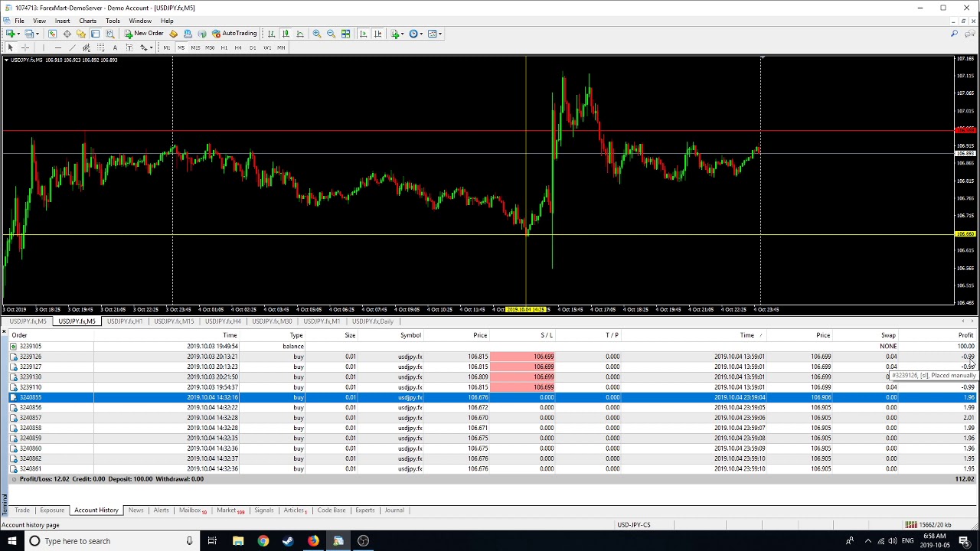Expand the Arrows tool dropdown arrow
This screenshot has height=551, width=980.
(151, 47)
